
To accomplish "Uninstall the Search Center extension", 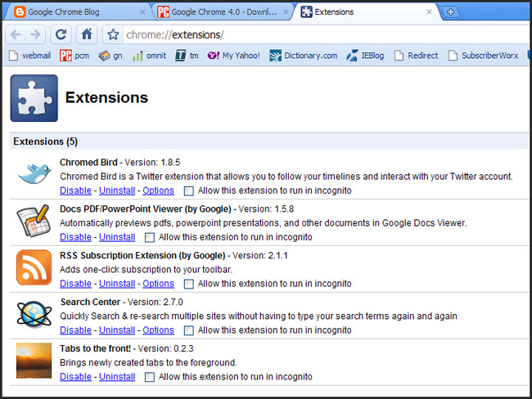I will [x=117, y=330].
